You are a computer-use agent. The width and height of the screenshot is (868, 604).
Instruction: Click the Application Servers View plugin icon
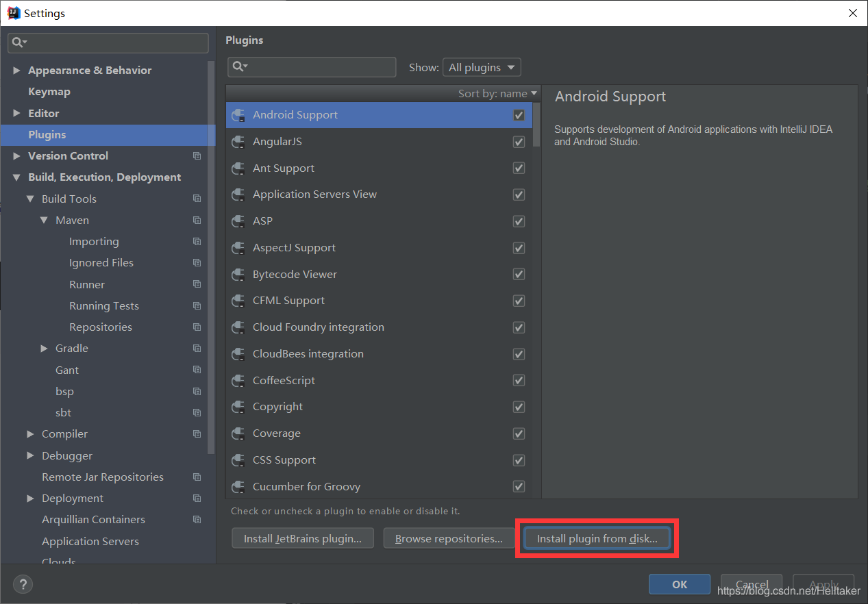pos(238,194)
